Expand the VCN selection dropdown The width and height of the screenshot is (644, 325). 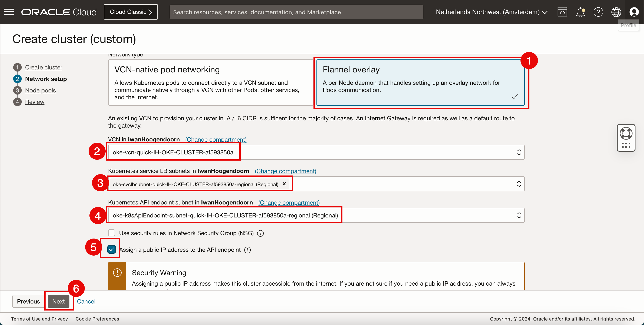(519, 152)
